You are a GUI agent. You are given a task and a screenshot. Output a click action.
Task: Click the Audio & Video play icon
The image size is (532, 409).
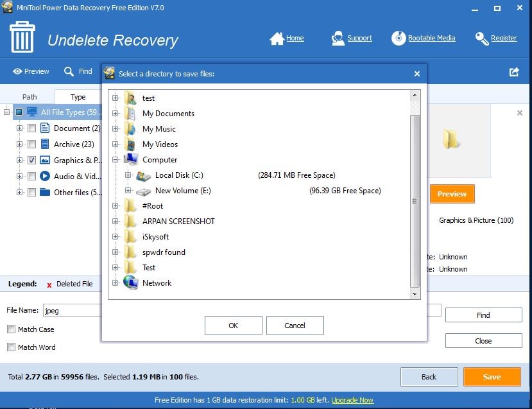[45, 176]
